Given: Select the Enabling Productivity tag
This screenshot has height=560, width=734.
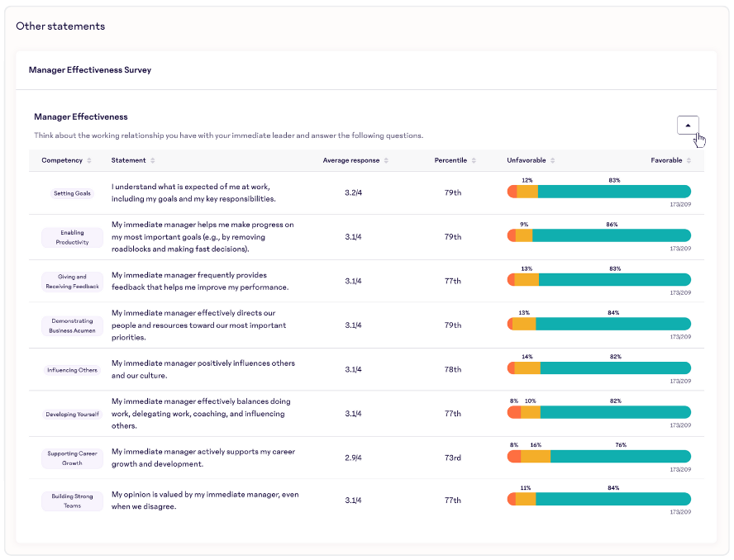Looking at the screenshot, I should point(72,237).
